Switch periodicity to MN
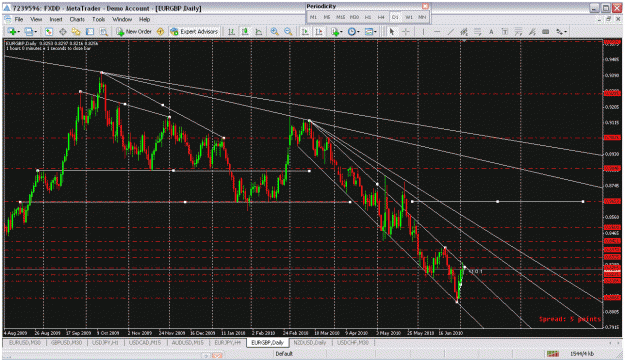Image resolution: width=625 pixels, height=360 pixels. coord(422,17)
